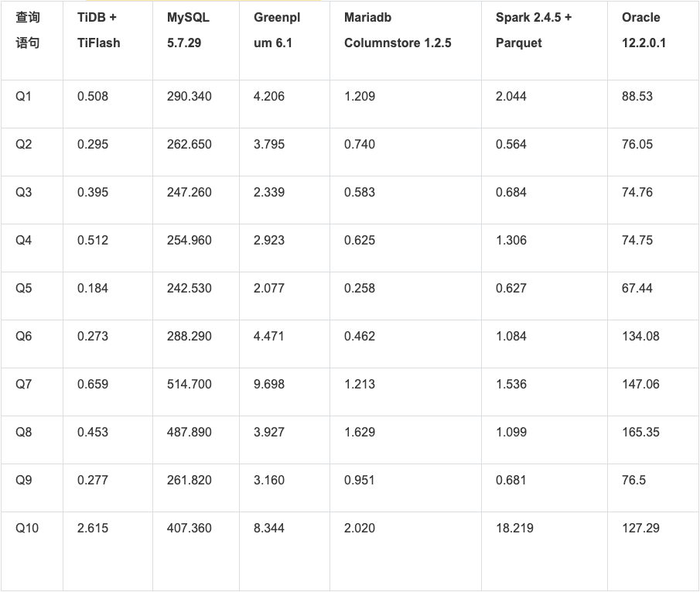Click the TiDB value 2.615

click(93, 529)
